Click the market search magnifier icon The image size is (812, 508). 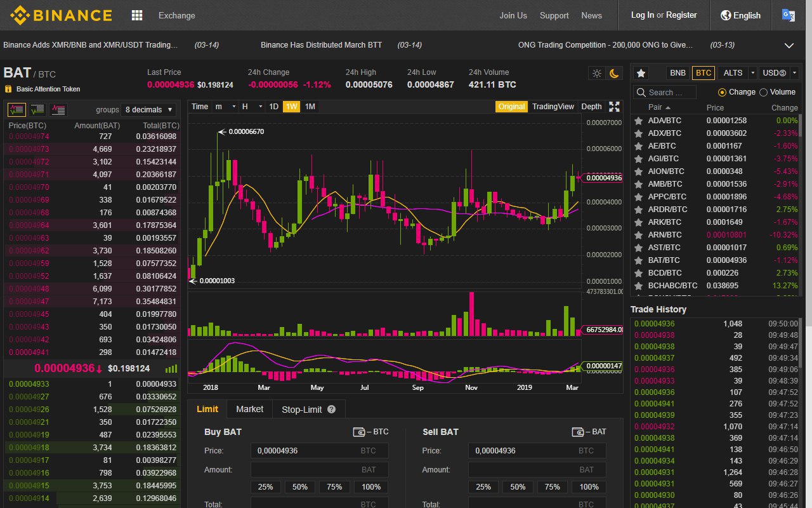[x=641, y=92]
